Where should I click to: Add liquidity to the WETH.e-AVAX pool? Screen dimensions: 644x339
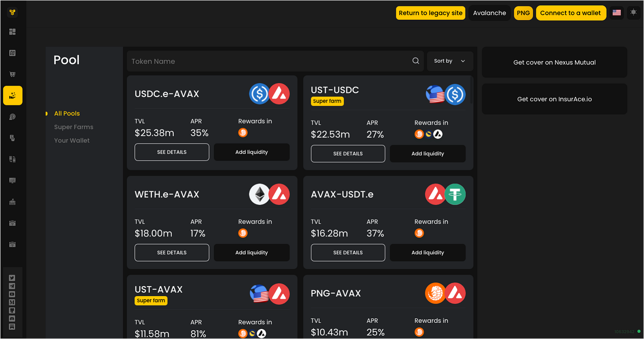(x=252, y=253)
